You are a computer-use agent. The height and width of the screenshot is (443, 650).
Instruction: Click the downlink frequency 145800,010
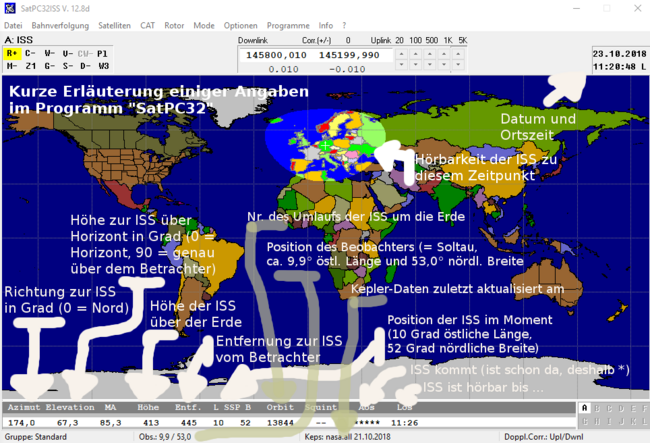tap(276, 55)
